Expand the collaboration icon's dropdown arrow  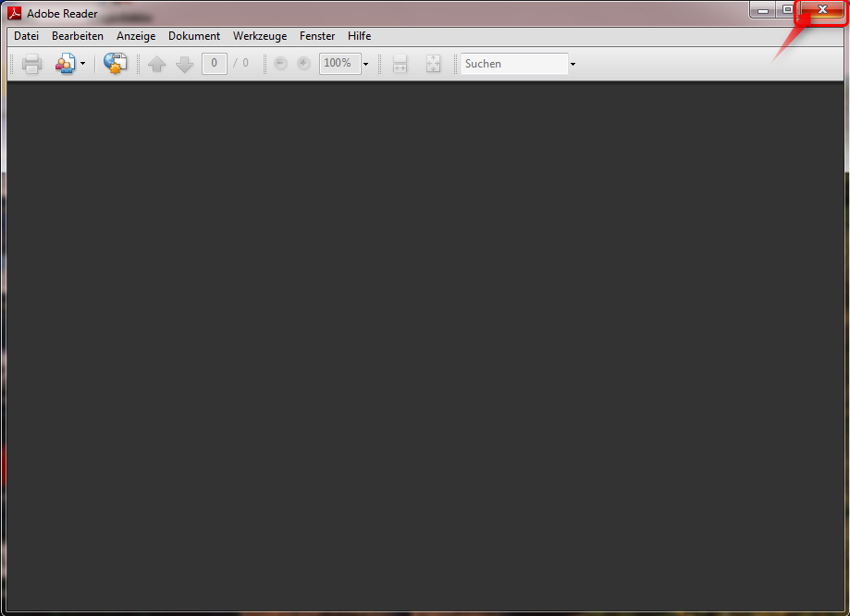(x=82, y=63)
